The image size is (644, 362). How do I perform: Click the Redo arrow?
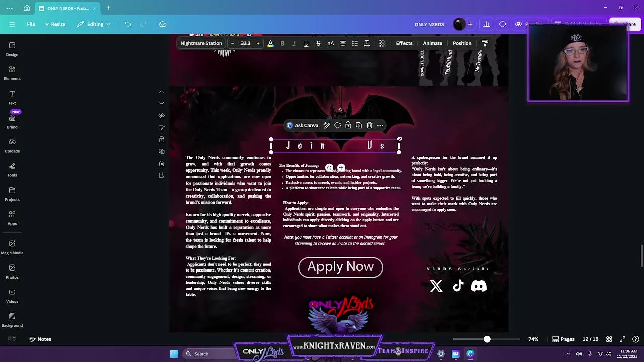click(x=143, y=24)
